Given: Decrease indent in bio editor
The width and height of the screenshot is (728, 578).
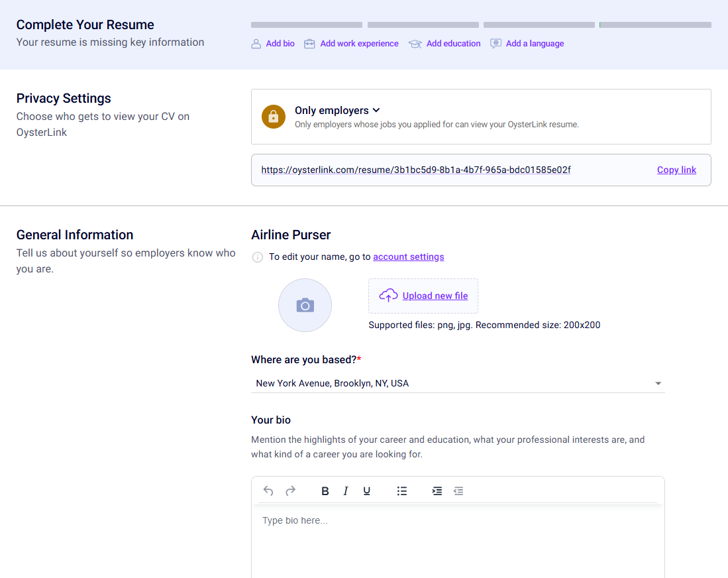Looking at the screenshot, I should tap(458, 491).
